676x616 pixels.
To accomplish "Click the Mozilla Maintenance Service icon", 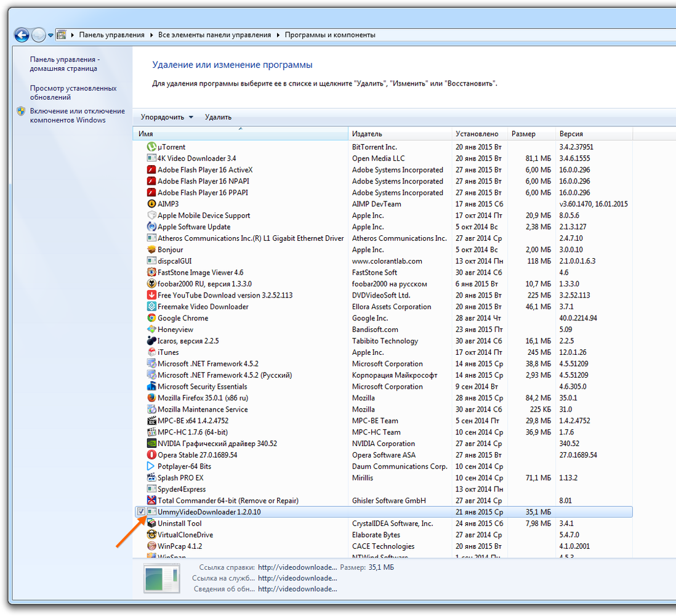I will coord(151,410).
